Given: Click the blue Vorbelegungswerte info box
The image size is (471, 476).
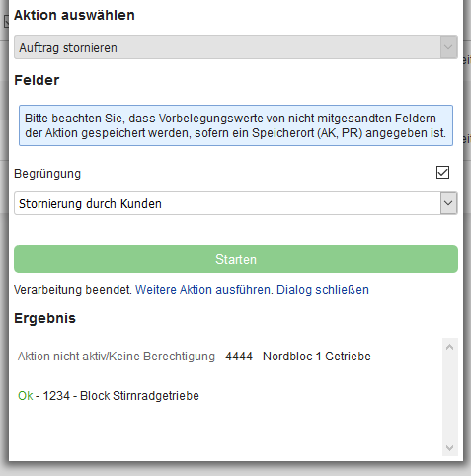Looking at the screenshot, I should [236, 125].
